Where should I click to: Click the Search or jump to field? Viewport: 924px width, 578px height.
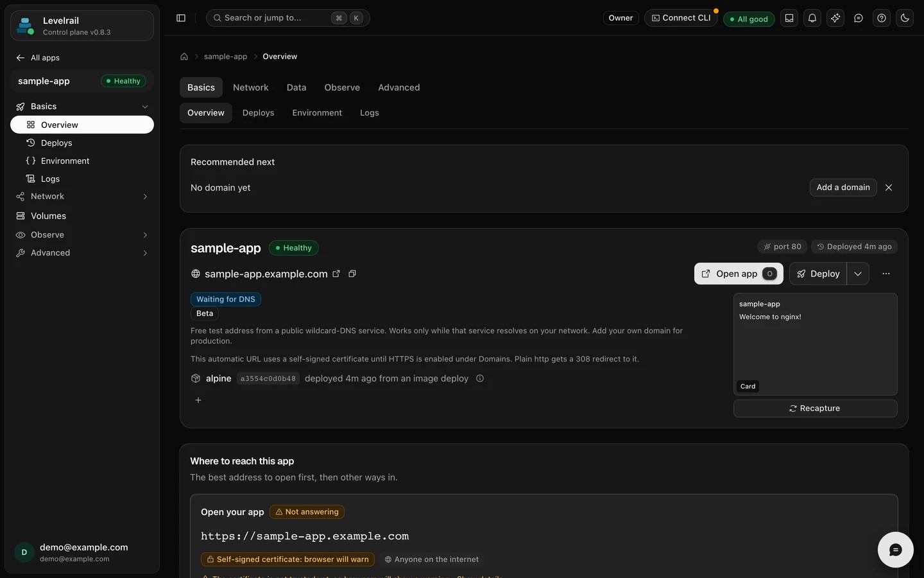(x=287, y=18)
